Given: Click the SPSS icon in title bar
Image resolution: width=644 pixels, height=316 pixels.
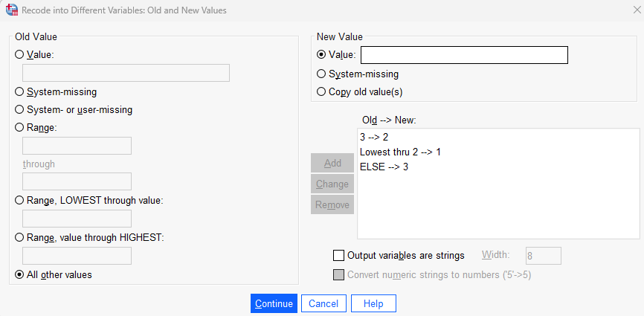Looking at the screenshot, I should coord(10,10).
